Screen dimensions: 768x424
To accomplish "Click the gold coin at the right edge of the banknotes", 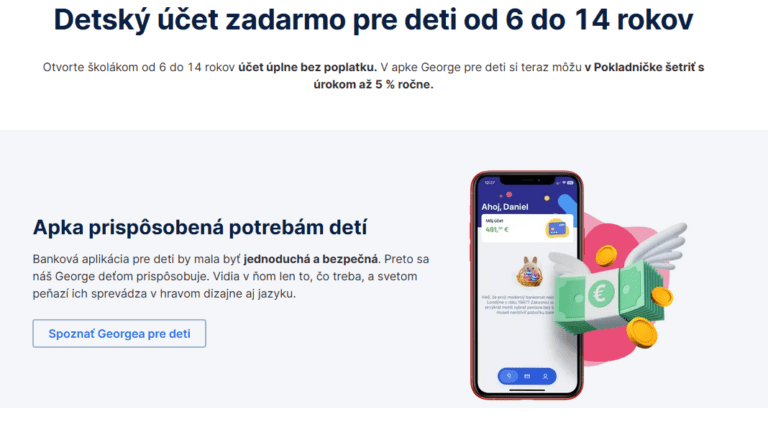I will [x=662, y=296].
